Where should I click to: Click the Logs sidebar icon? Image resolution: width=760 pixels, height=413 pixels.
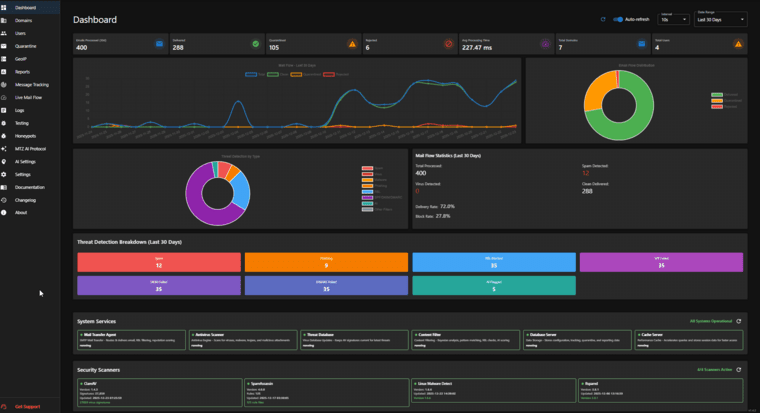(4, 111)
